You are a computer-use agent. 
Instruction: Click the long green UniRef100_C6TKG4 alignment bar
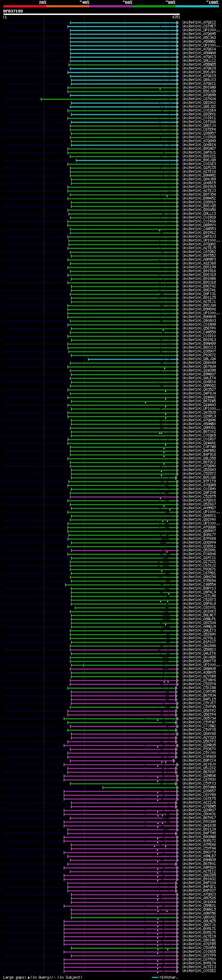click(109, 99)
